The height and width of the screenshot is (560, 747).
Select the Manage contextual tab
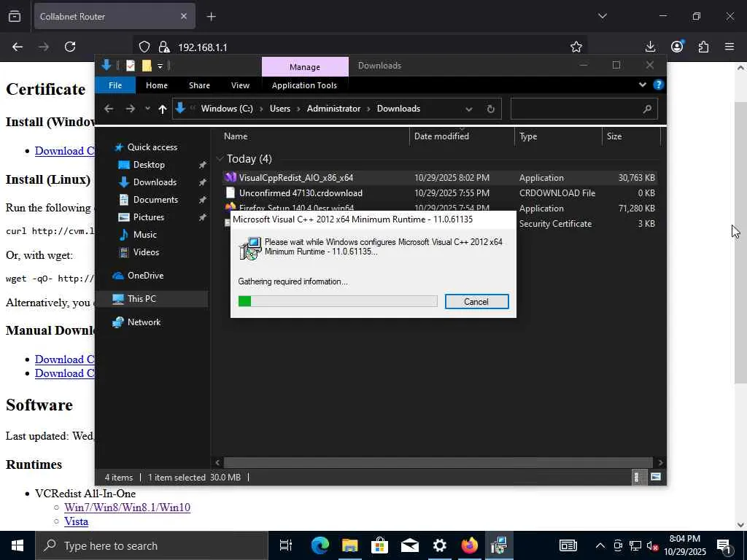[305, 67]
